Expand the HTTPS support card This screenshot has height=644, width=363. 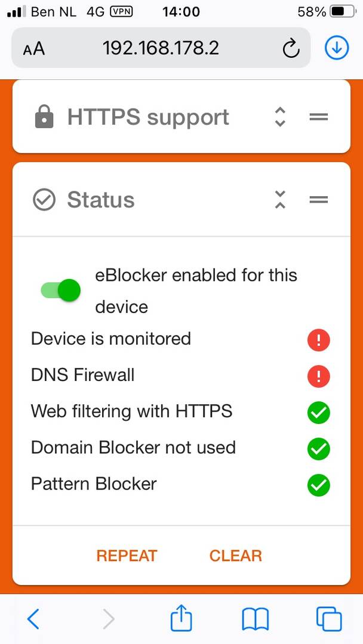[x=280, y=117]
